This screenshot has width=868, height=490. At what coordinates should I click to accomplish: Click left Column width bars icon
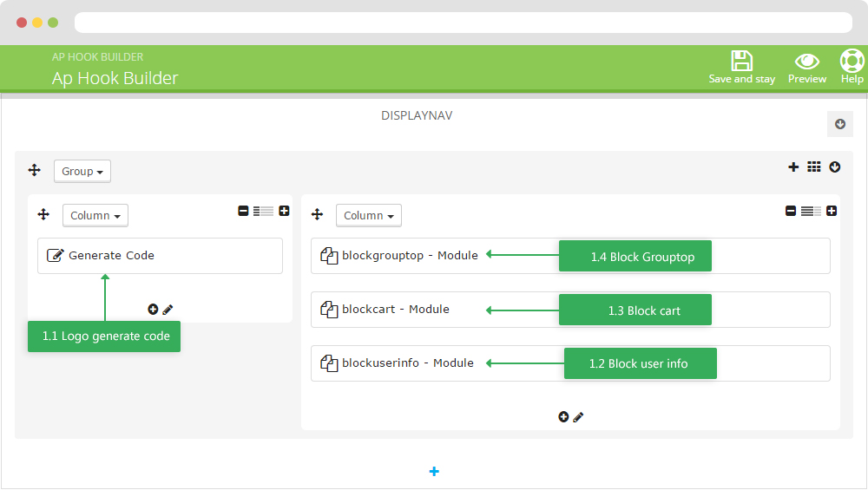tap(264, 212)
